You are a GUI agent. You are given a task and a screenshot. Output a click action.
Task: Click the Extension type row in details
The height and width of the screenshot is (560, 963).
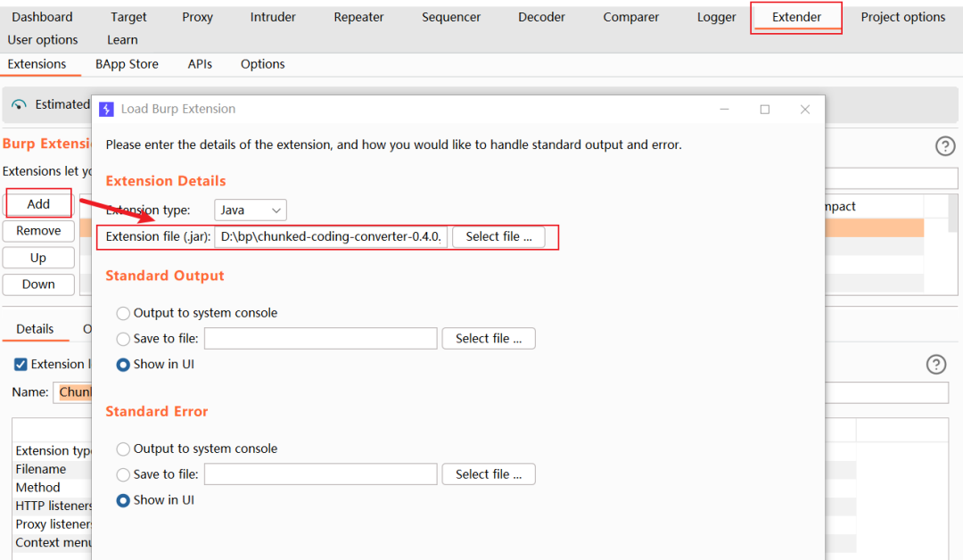pyautogui.click(x=53, y=450)
